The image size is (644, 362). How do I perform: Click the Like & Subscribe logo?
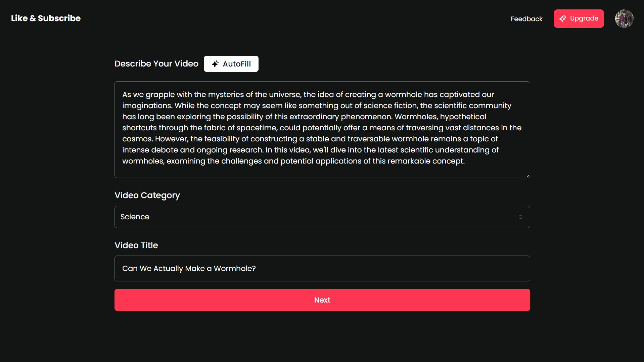[46, 18]
